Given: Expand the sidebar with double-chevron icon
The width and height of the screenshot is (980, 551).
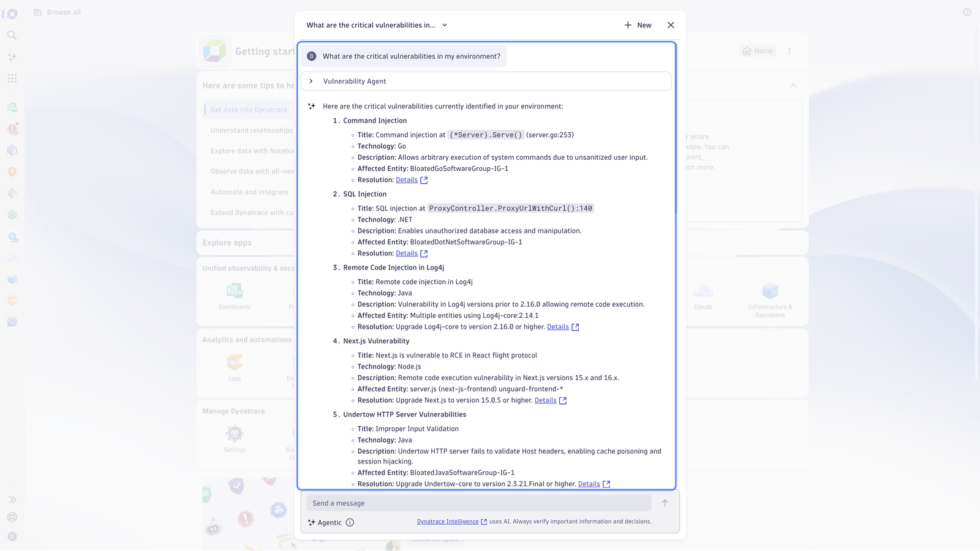Looking at the screenshot, I should [12, 500].
